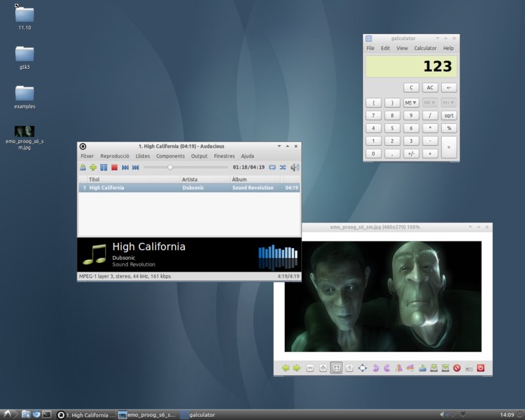Open the Llistes menu
The width and height of the screenshot is (525, 420).
[142, 156]
